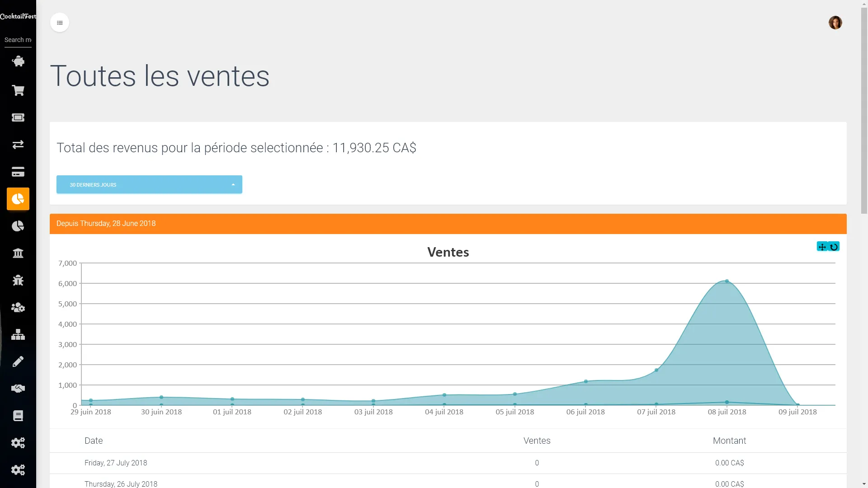868x488 pixels.
Task: Click the exchange arrows sidebar icon
Action: (x=18, y=145)
